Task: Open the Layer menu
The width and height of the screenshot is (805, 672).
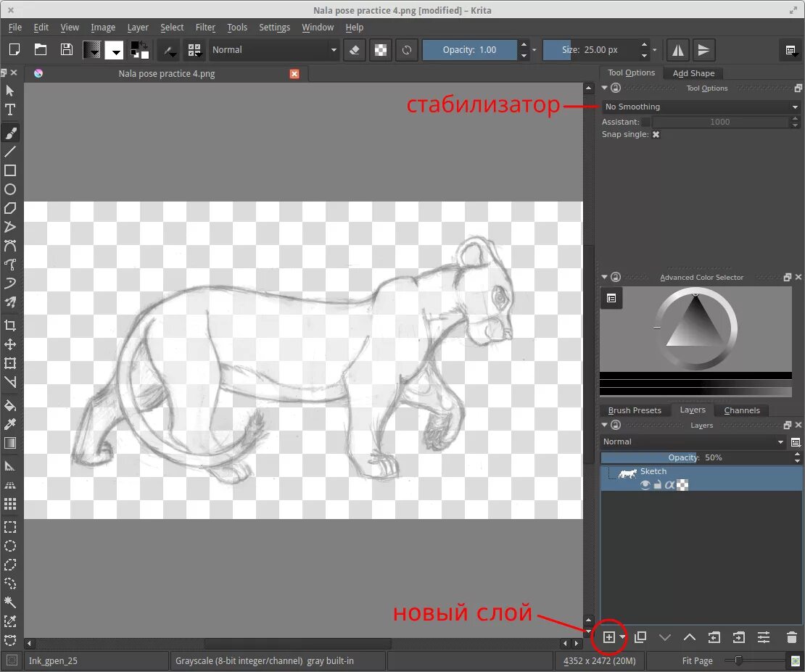Action: [x=138, y=28]
